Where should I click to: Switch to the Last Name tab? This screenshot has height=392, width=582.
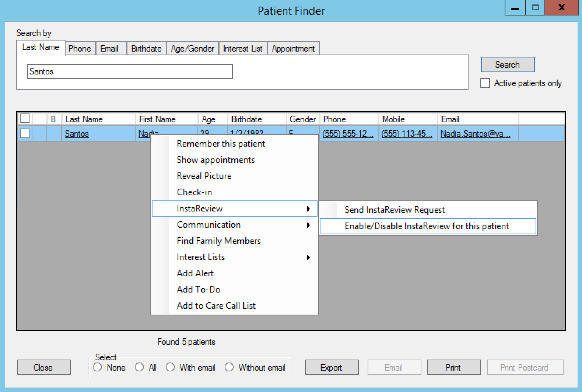(x=41, y=48)
